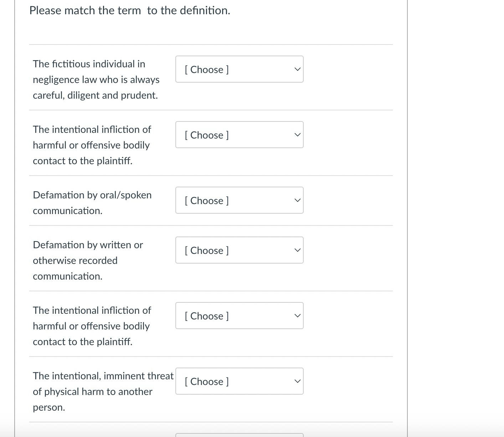Click the chevron arrow of the first bodily contact dropdown
The width and height of the screenshot is (504, 437).
coord(297,135)
